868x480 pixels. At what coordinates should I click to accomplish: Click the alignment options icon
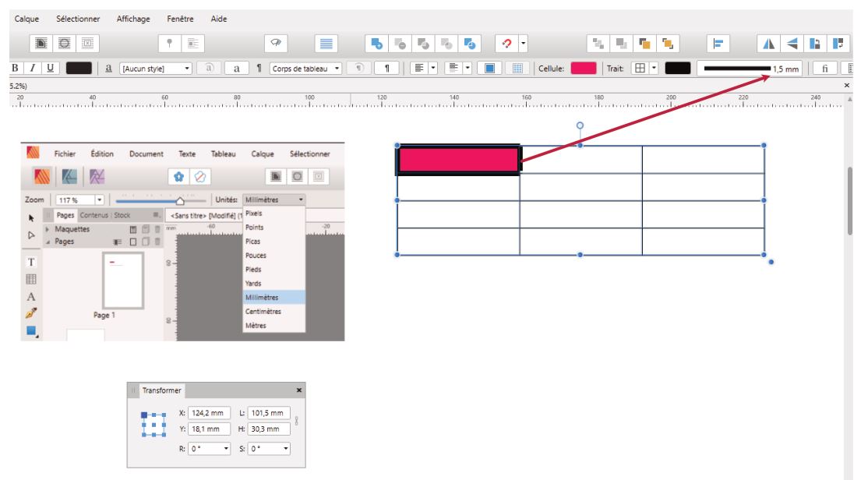click(x=718, y=43)
